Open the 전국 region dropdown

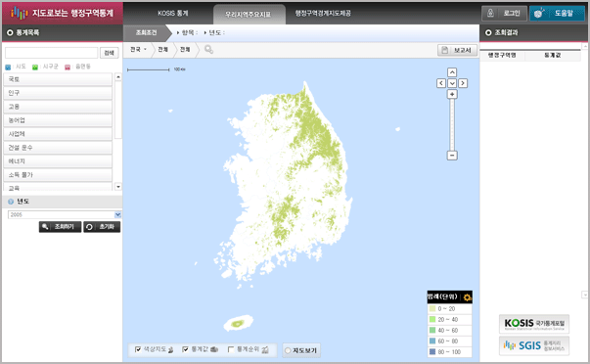139,49
